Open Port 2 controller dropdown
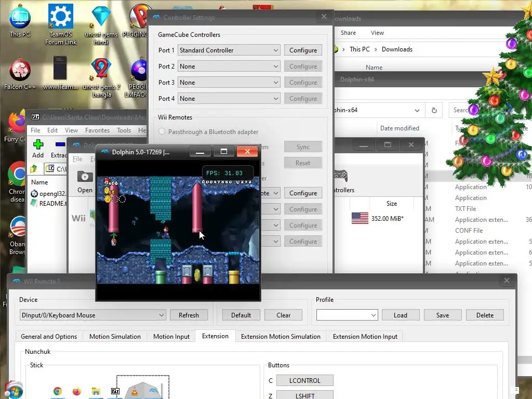This screenshot has height=399, width=532. click(x=229, y=66)
